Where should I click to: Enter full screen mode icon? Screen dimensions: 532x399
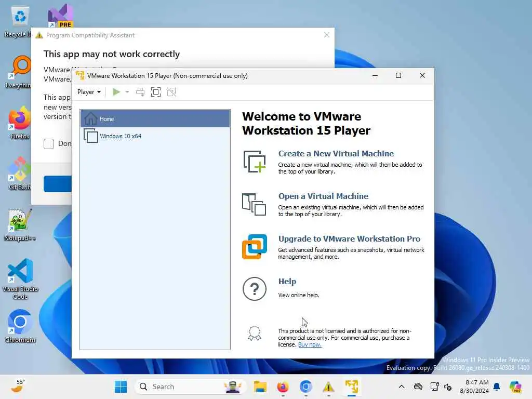[156, 92]
